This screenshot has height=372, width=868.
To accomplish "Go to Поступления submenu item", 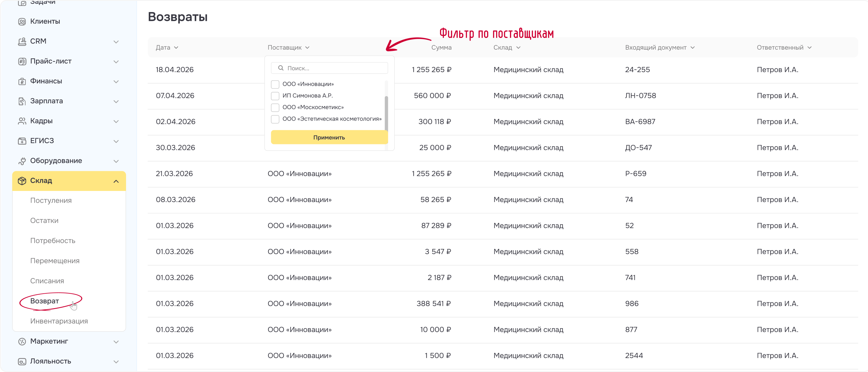I will (51, 200).
